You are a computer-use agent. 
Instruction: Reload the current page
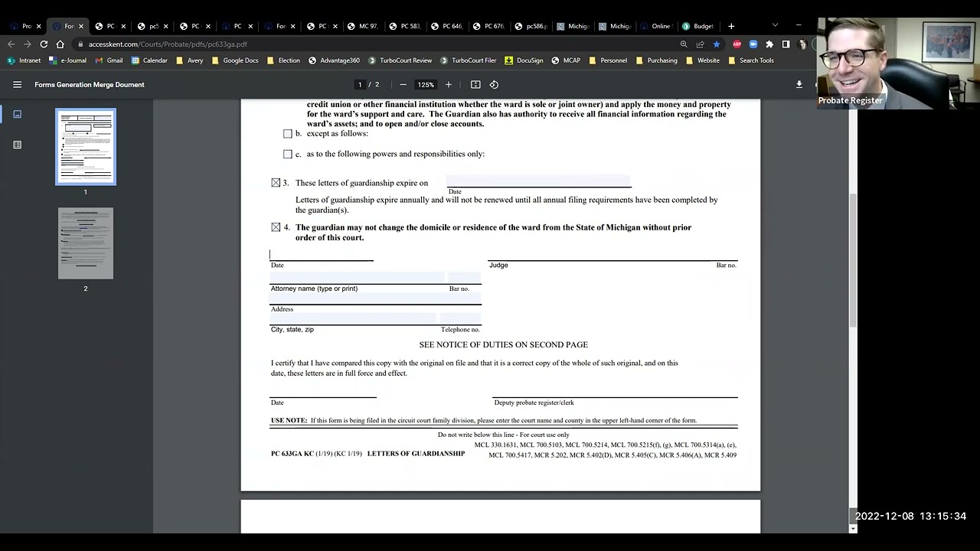tap(44, 44)
